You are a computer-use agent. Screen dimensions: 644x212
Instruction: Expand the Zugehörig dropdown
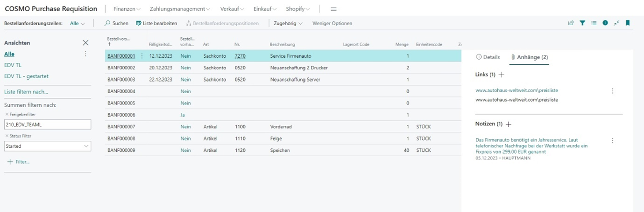coord(288,23)
